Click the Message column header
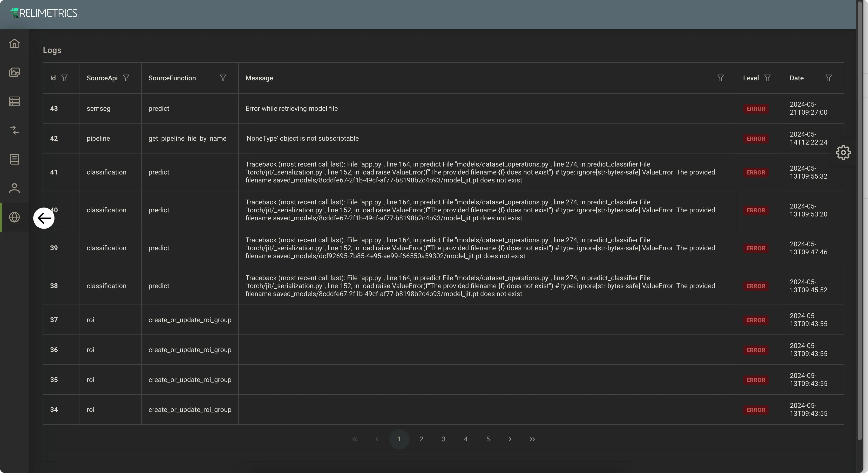The image size is (868, 473). coord(259,78)
